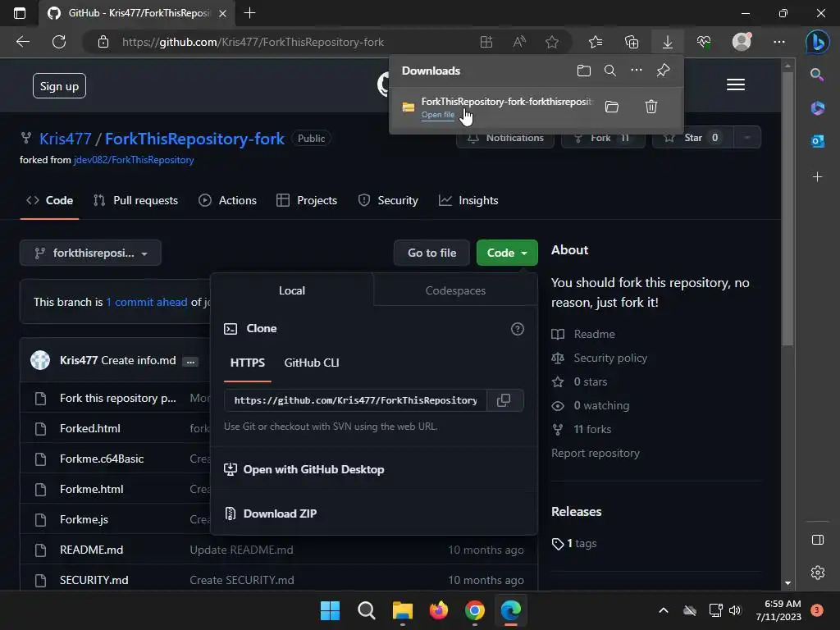Image resolution: width=840 pixels, height=630 pixels.
Task: Open the tab actions menu icon
Action: [x=20, y=13]
